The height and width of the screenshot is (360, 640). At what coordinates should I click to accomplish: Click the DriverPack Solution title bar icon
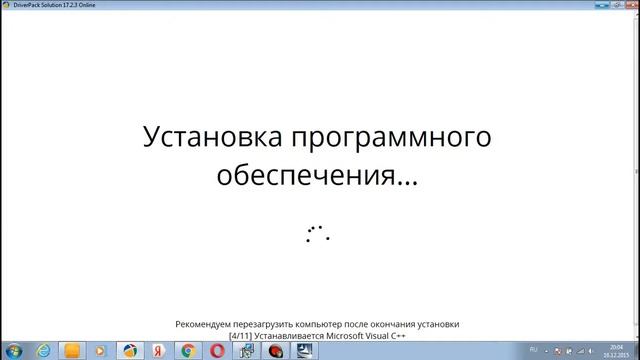(6, 5)
